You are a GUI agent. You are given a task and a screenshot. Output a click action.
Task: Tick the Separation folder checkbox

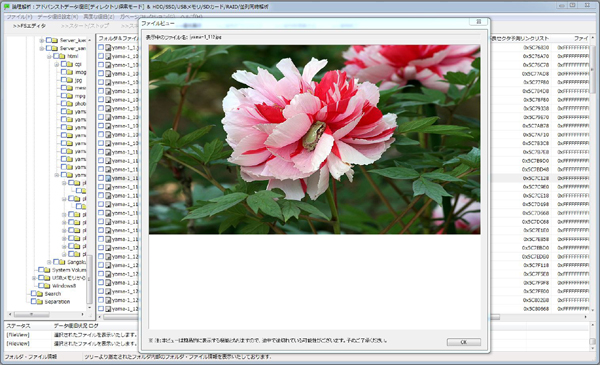pos(34,301)
